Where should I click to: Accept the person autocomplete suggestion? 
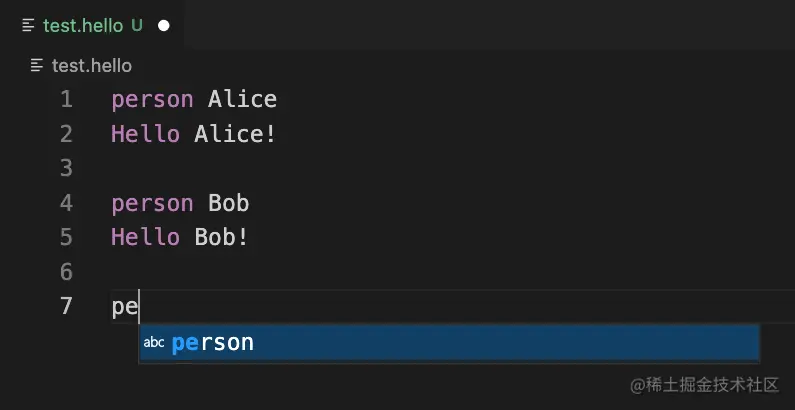[x=449, y=343]
